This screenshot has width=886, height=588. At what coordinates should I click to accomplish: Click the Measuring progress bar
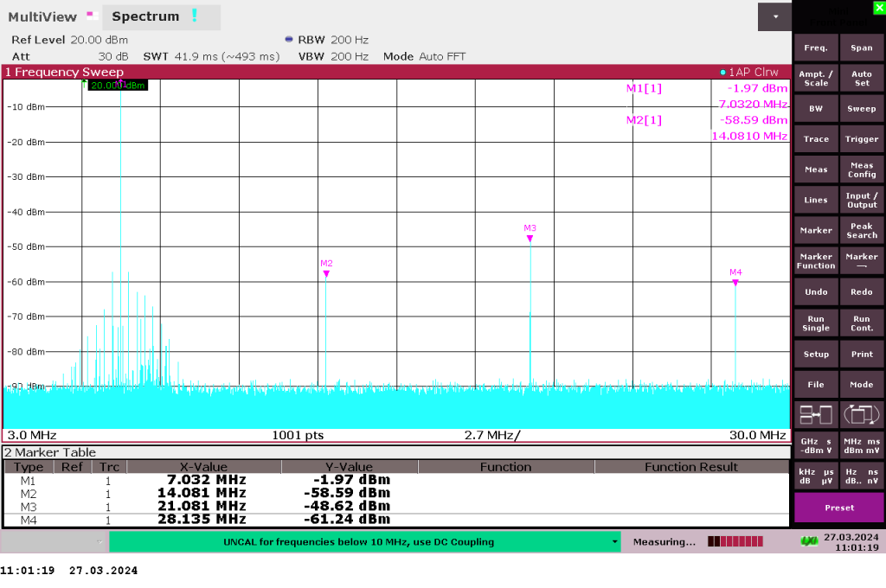pyautogui.click(x=735, y=541)
